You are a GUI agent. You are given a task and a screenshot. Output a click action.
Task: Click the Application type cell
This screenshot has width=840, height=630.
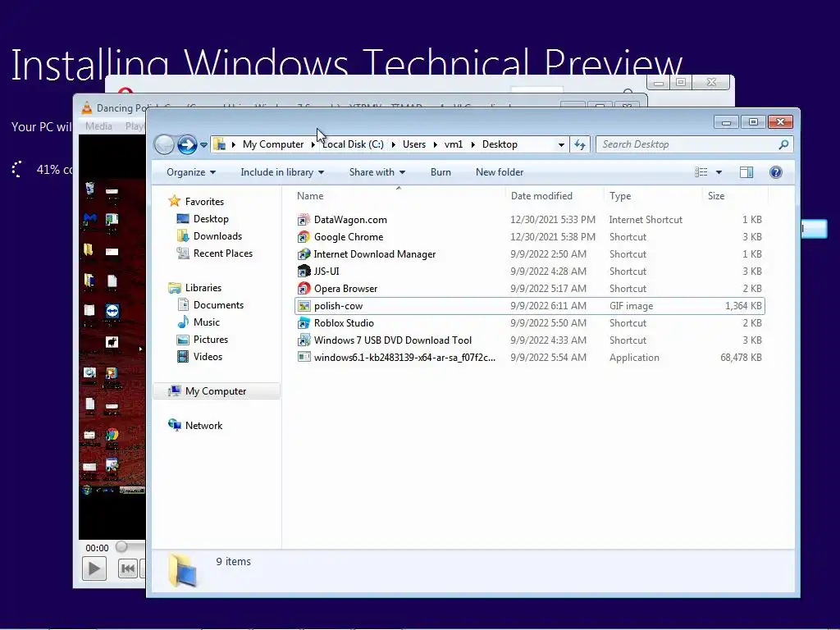pyautogui.click(x=634, y=358)
